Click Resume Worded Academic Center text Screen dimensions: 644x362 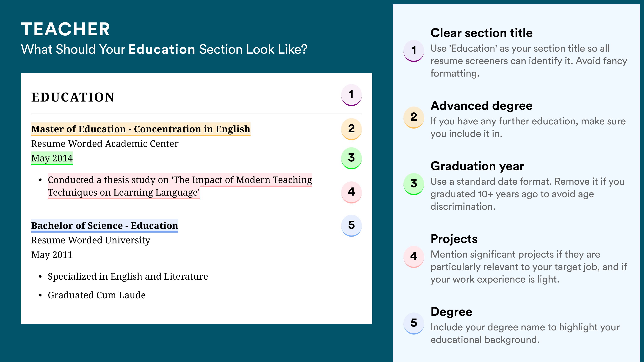(105, 144)
